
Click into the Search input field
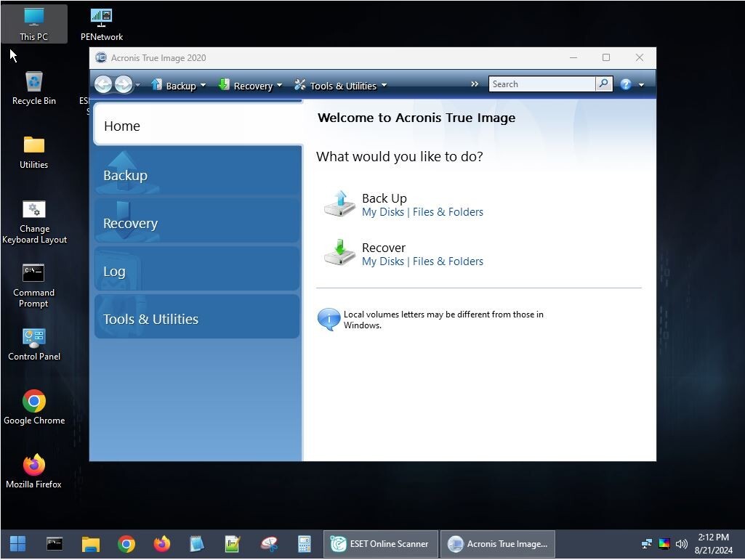[x=541, y=84]
